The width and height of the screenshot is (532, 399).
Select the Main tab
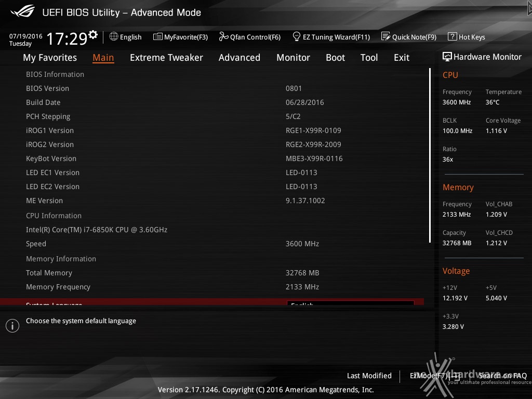pyautogui.click(x=103, y=58)
